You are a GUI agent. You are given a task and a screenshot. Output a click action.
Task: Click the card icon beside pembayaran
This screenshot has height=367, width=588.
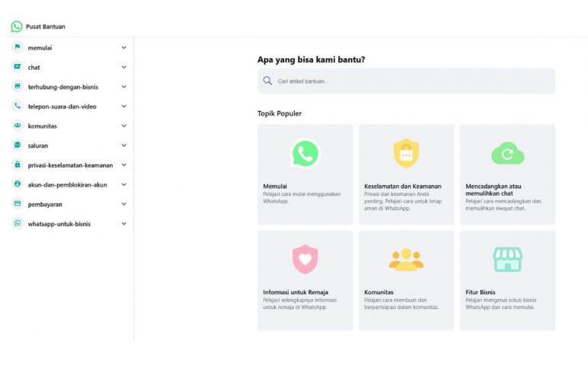click(18, 203)
